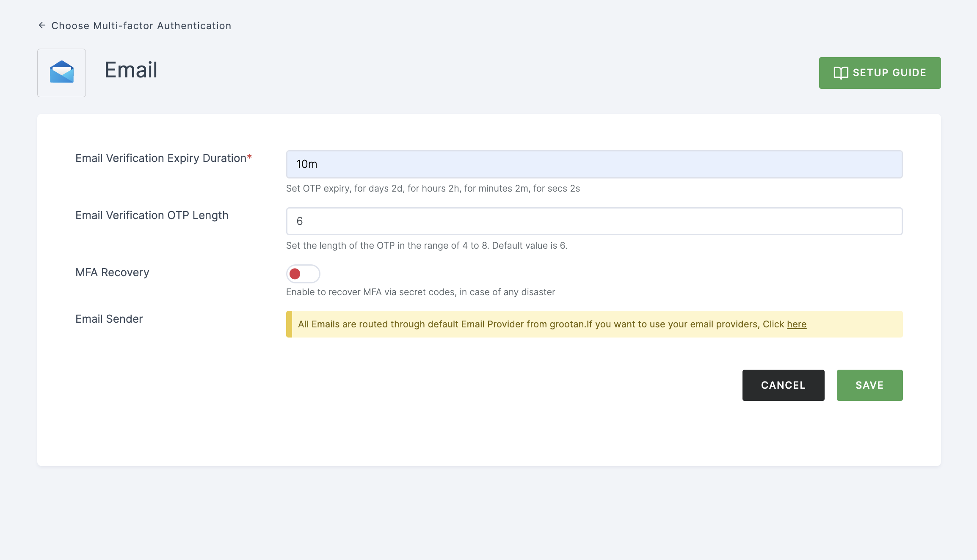977x560 pixels.
Task: Enable the MFA Recovery toggle
Action: point(303,274)
